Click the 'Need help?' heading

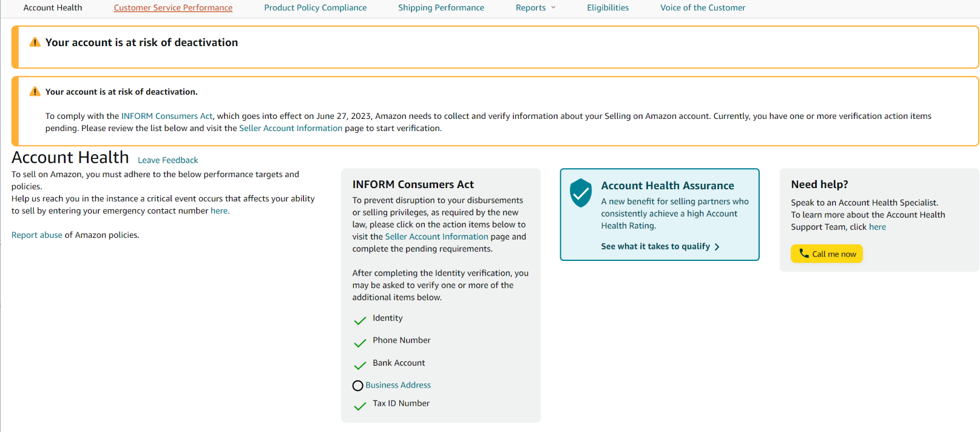point(819,184)
